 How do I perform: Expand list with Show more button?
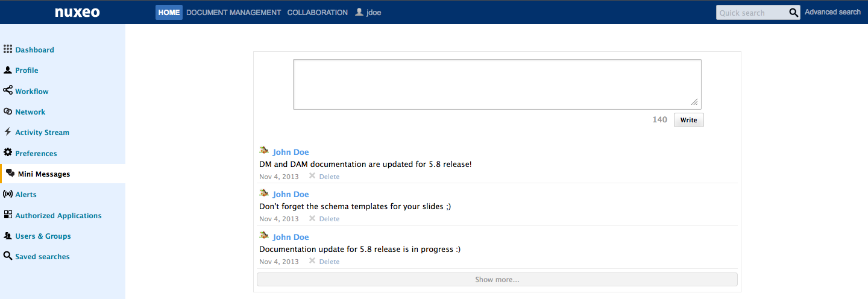(x=497, y=280)
